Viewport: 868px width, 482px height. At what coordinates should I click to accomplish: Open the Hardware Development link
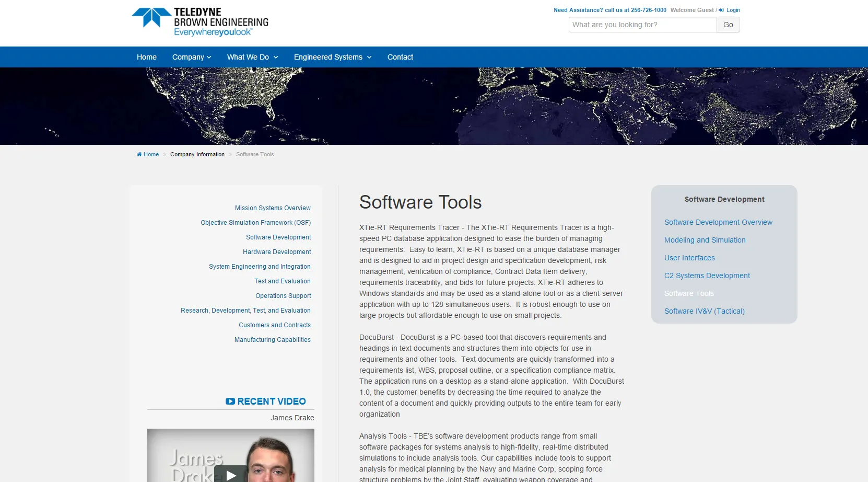point(277,252)
